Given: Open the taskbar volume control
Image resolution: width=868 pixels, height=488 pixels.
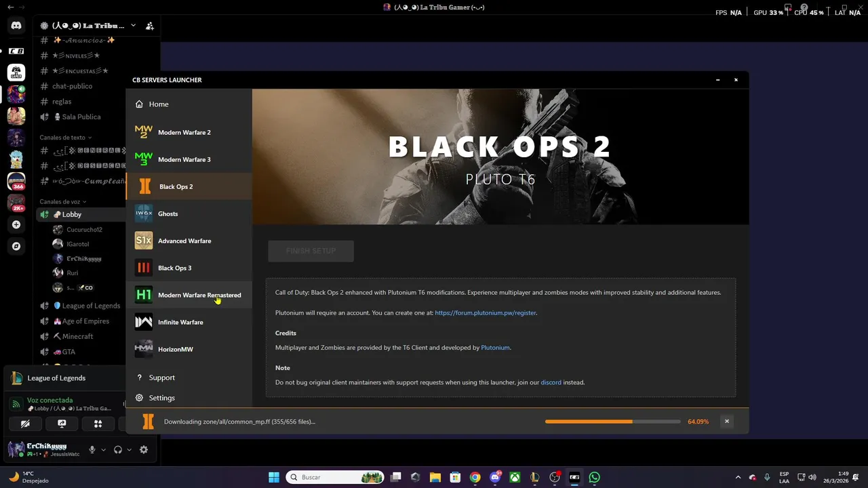Looking at the screenshot, I should point(812,477).
